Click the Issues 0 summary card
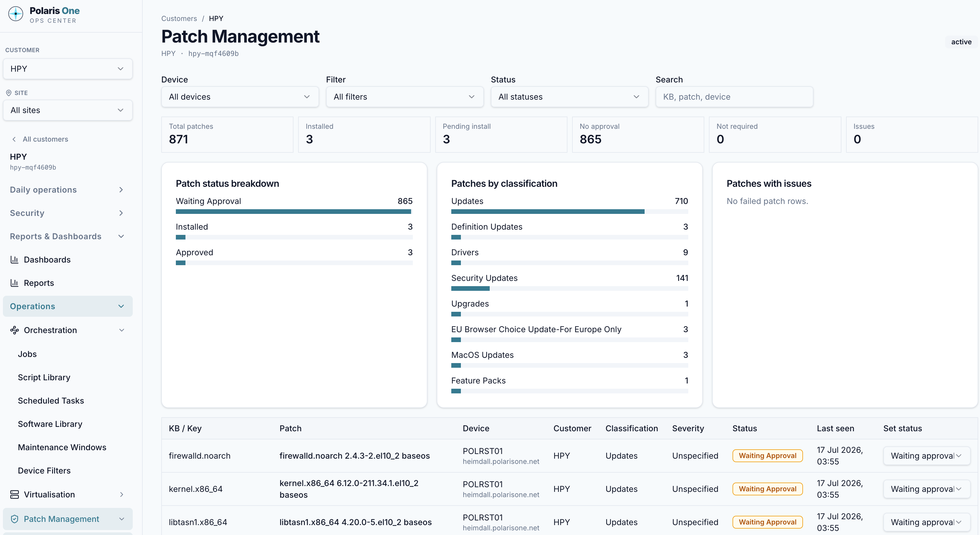The width and height of the screenshot is (980, 535). pos(912,134)
